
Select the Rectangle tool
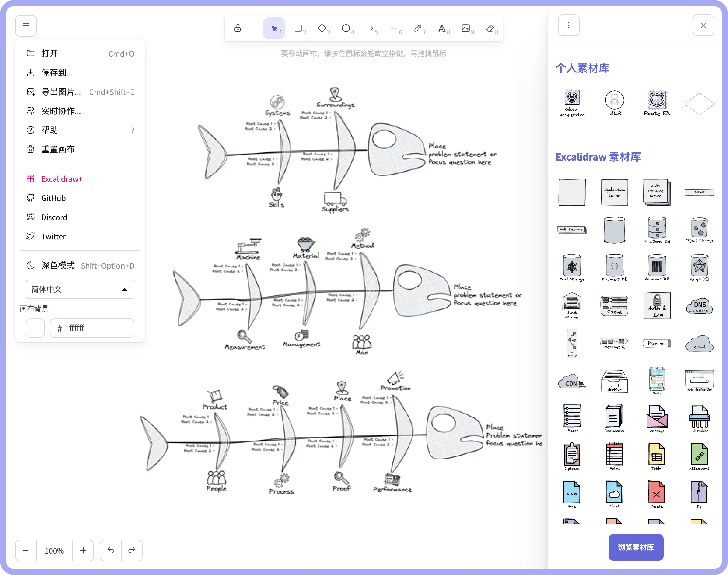(x=298, y=28)
